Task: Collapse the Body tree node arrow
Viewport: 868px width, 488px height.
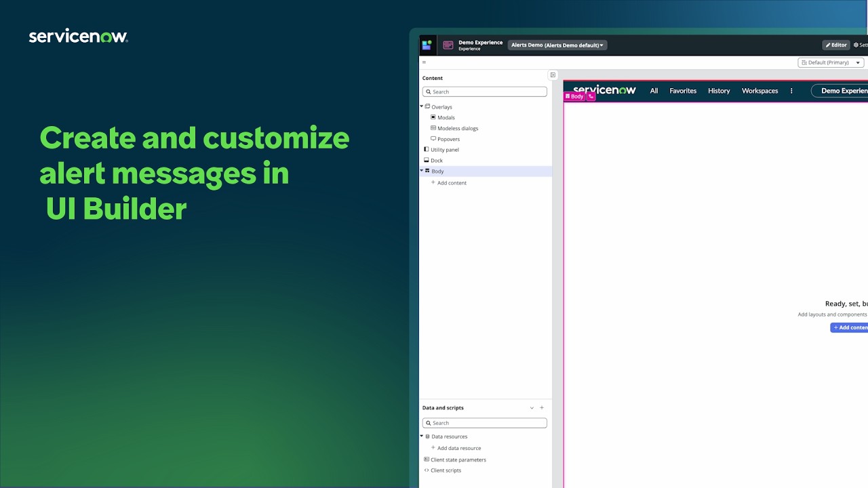Action: [422, 171]
